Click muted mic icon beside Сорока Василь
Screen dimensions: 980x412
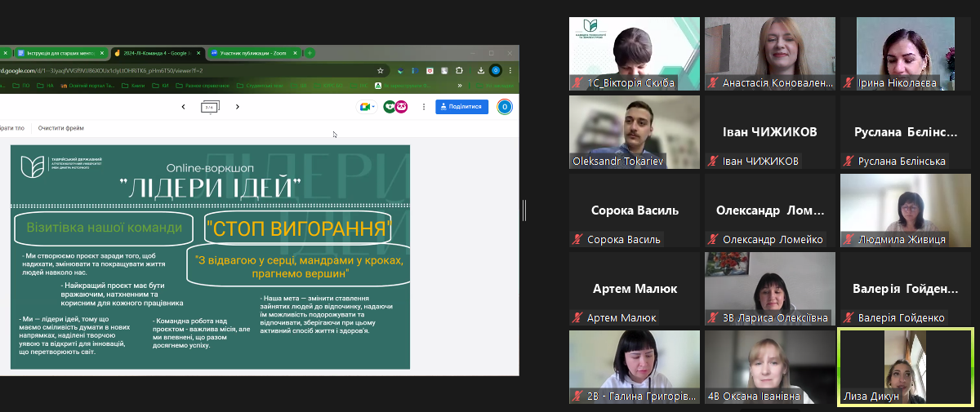click(578, 240)
